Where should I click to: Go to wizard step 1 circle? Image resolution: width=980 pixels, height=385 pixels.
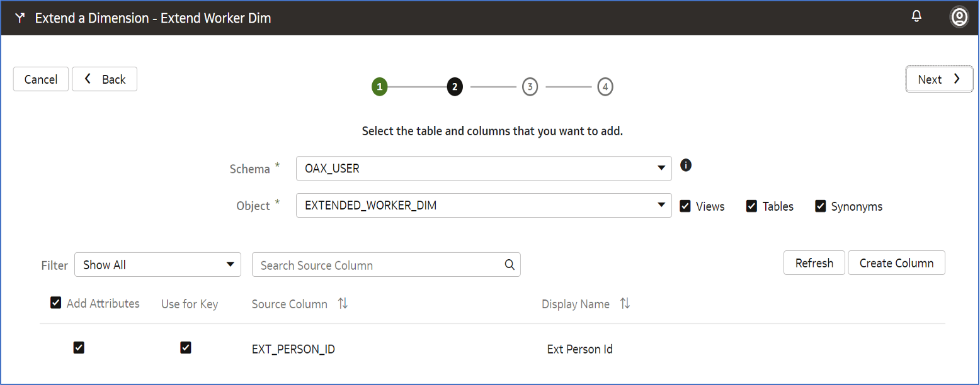(379, 87)
